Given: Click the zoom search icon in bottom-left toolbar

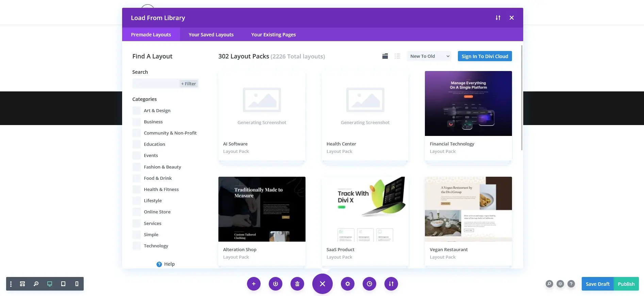Looking at the screenshot, I should (36, 284).
